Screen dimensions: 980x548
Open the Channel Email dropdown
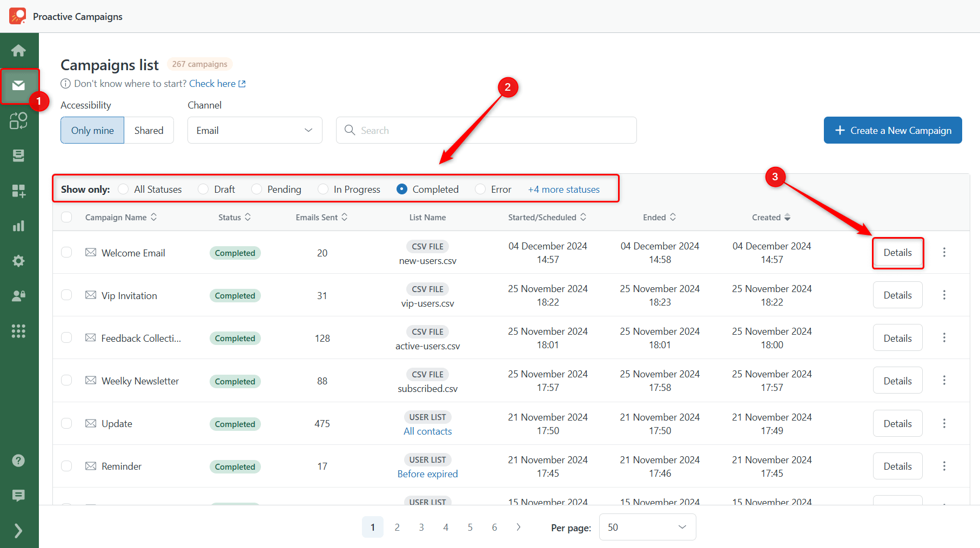(255, 130)
